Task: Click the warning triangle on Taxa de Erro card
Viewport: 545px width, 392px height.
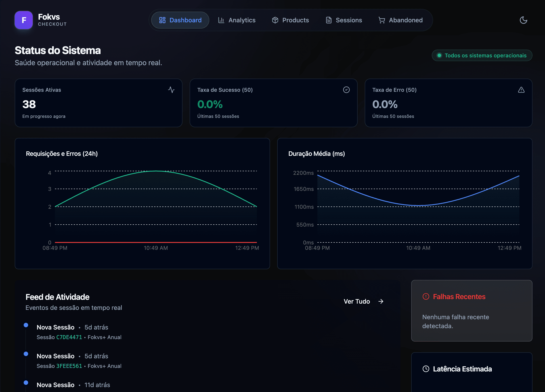Action: pyautogui.click(x=521, y=90)
